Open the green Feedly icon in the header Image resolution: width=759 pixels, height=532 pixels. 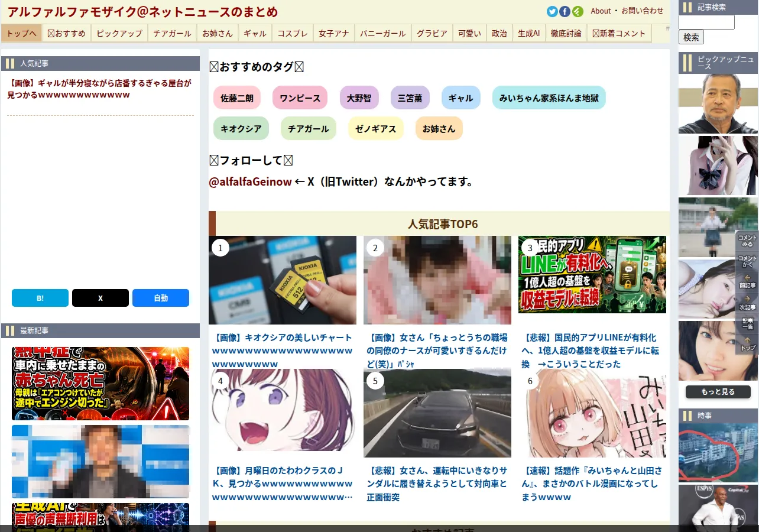578,11
